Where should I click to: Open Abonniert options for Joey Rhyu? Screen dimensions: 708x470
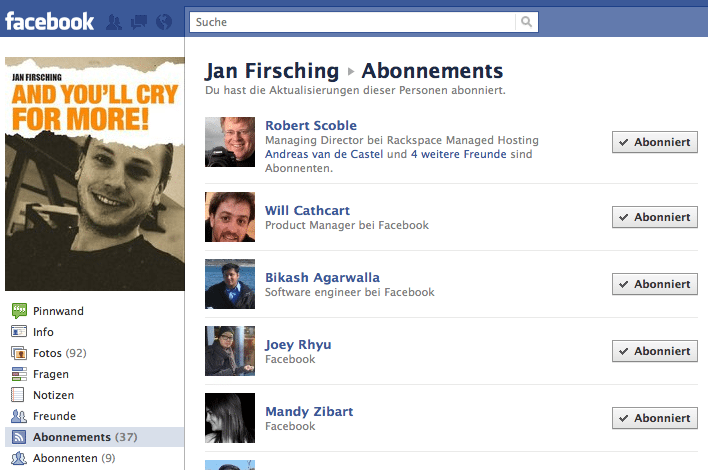point(655,351)
